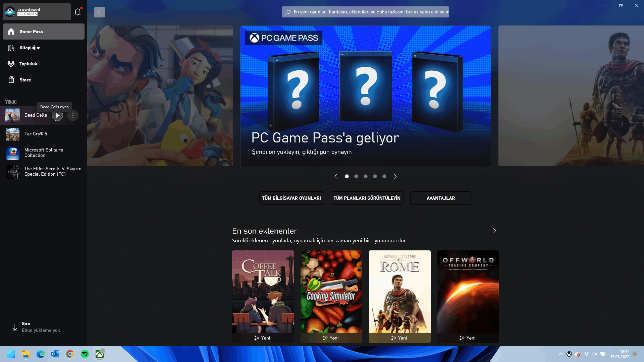Go to Topluluk community section
This screenshot has height=362, width=644.
(44, 64)
